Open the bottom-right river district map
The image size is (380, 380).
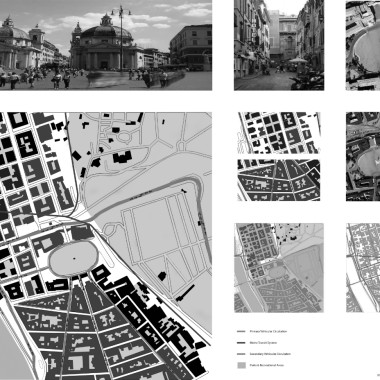(x=363, y=268)
